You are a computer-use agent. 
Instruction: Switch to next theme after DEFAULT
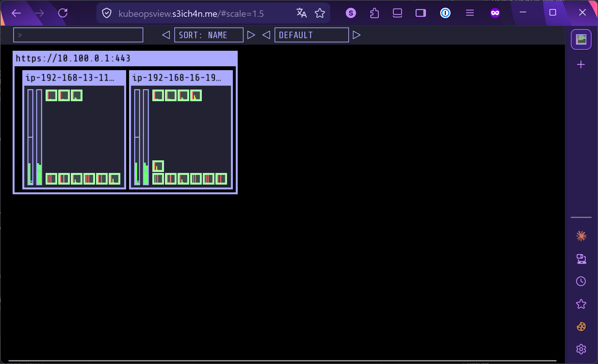pos(356,35)
